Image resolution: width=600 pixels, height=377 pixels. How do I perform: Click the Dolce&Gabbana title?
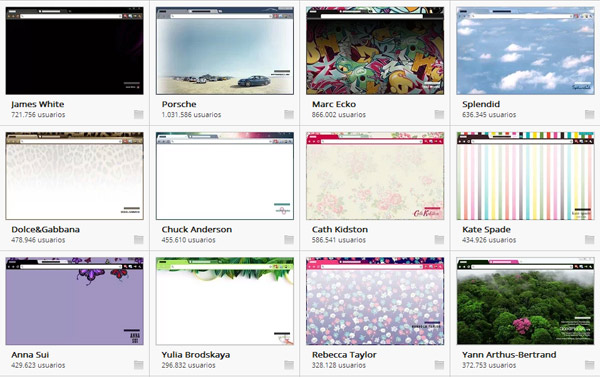(46, 230)
